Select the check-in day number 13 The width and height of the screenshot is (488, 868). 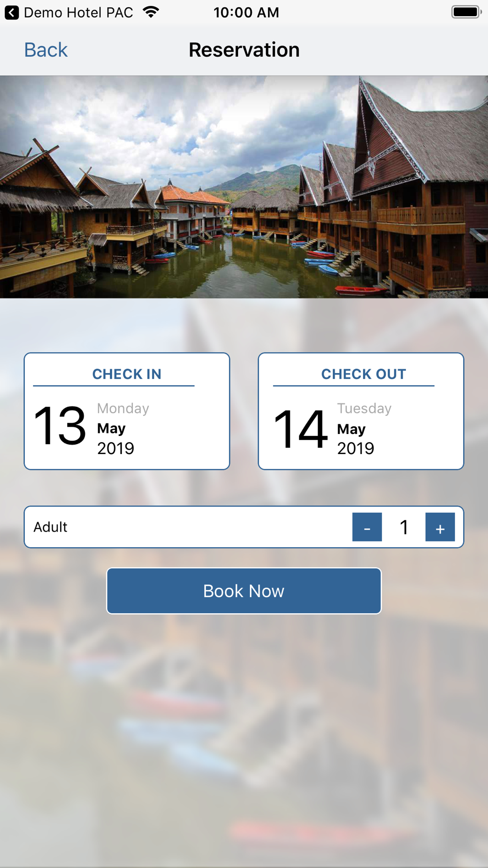pos(60,426)
